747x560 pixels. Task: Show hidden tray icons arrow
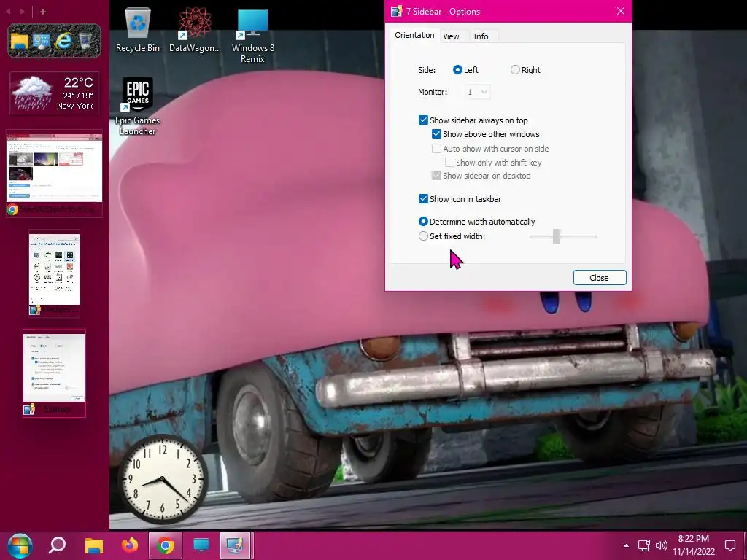pyautogui.click(x=626, y=545)
